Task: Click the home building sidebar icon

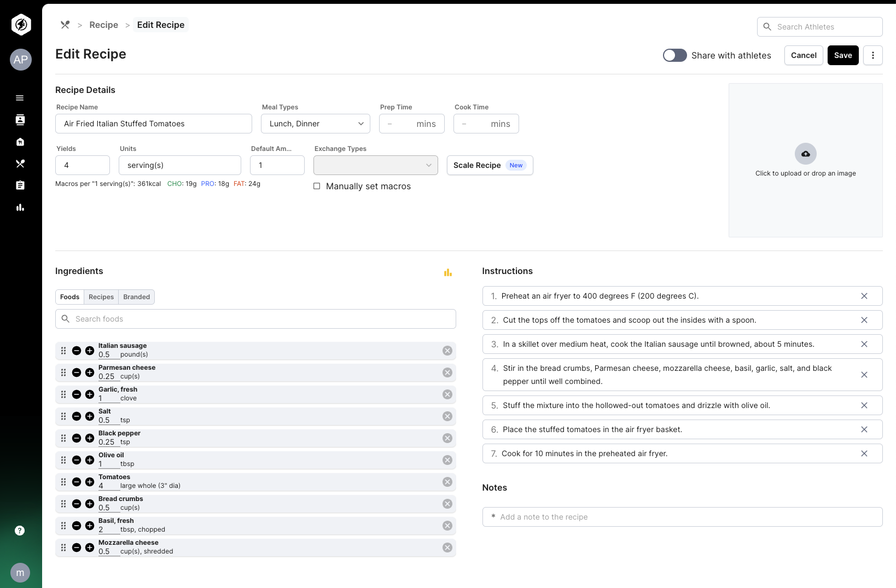Action: pos(20,142)
